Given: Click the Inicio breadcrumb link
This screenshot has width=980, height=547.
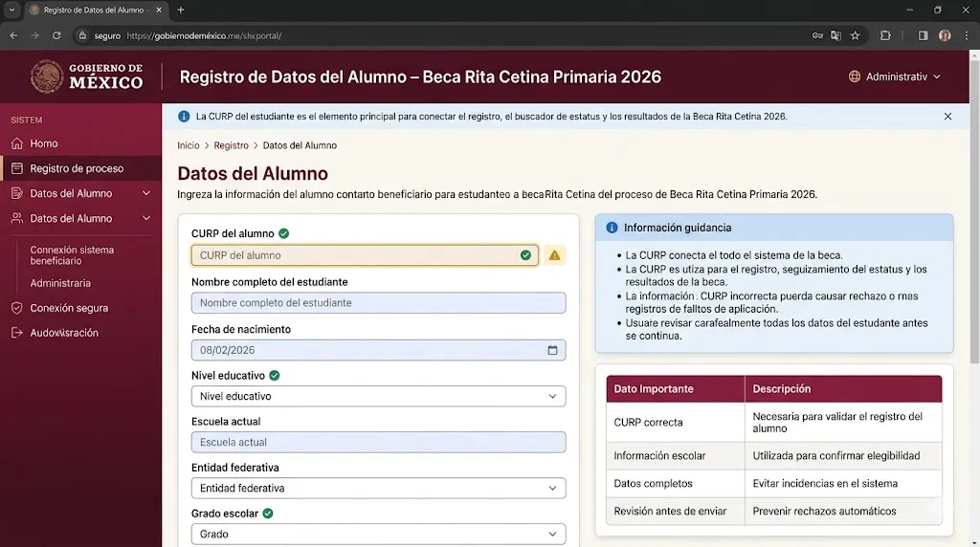Looking at the screenshot, I should click(189, 145).
